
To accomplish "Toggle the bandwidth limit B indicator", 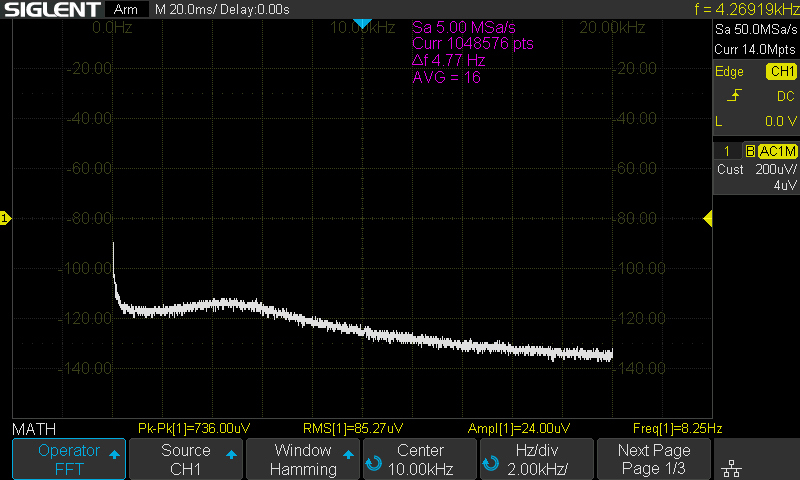I will 750,151.
